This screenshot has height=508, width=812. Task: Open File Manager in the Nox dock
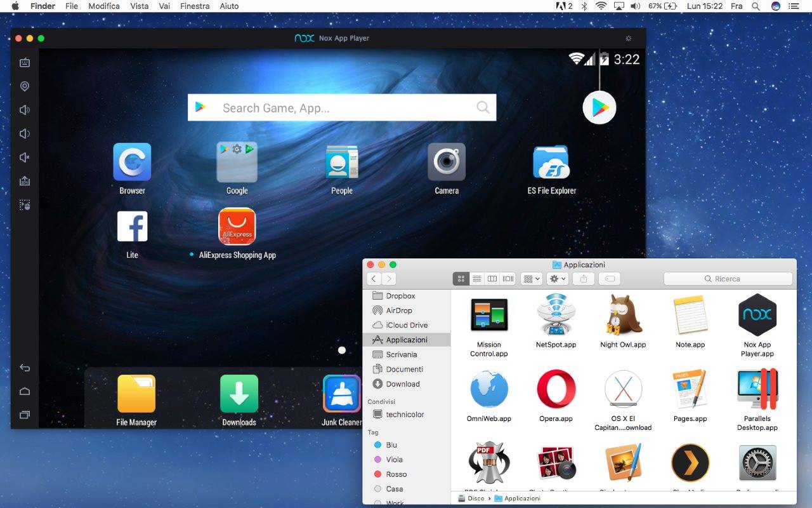136,394
